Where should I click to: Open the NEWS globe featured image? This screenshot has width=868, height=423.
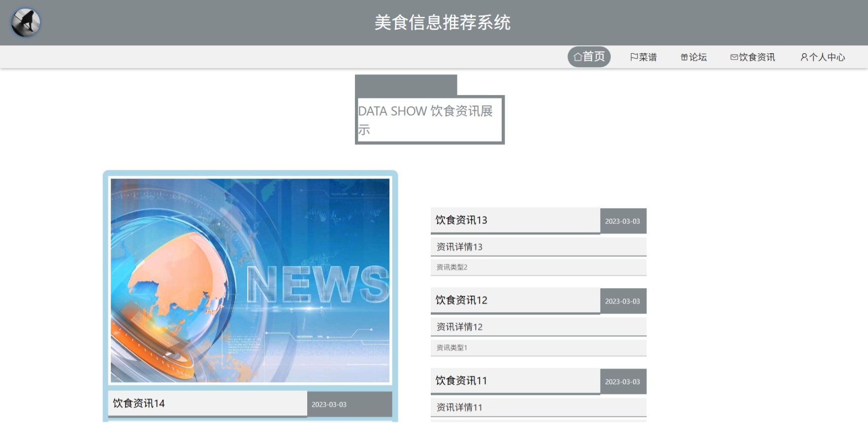250,280
